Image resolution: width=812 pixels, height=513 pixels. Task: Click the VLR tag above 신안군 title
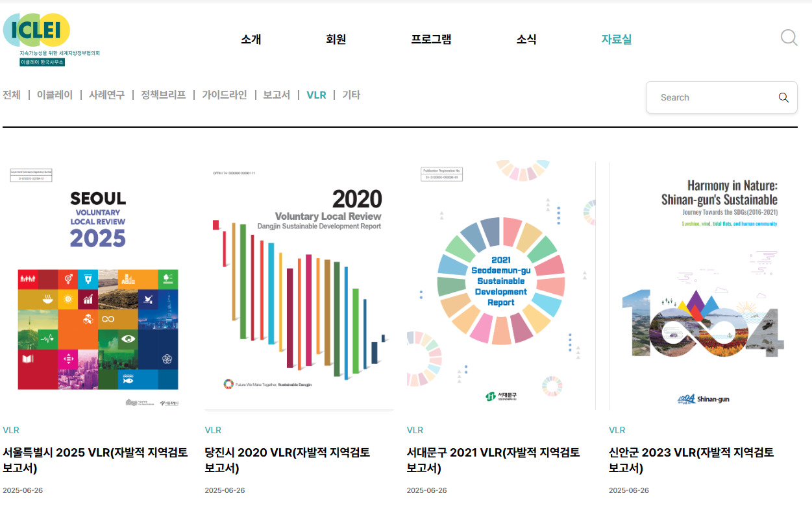617,430
